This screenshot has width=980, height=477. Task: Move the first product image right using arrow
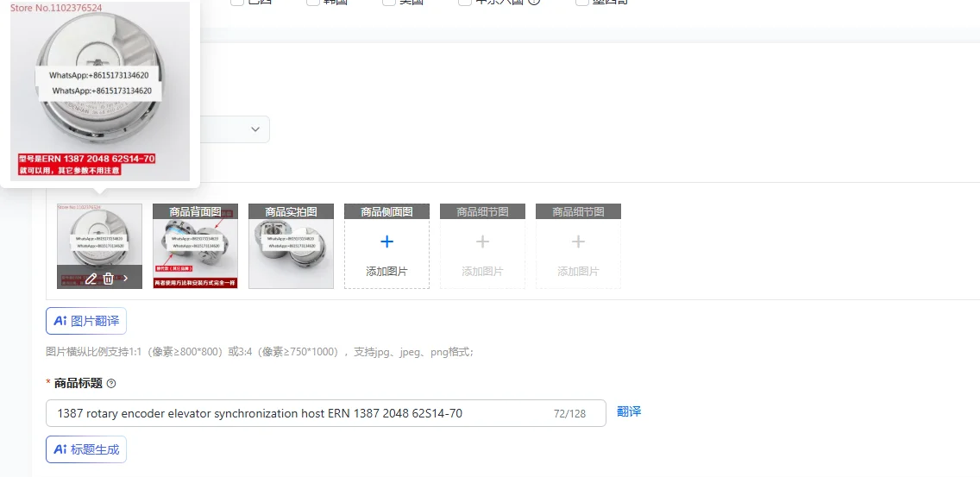coord(126,279)
